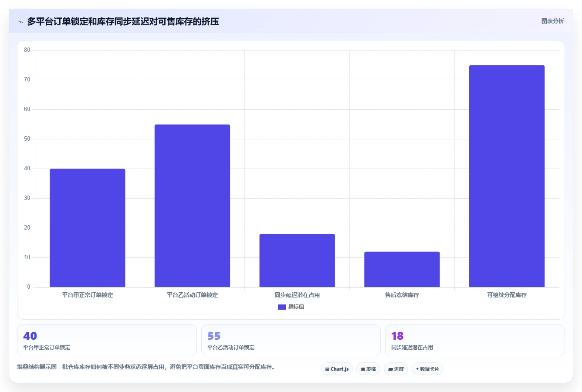Screen dimensions: 582x392
Task: Click the 图表分析 label in the header
Action: (552, 21)
